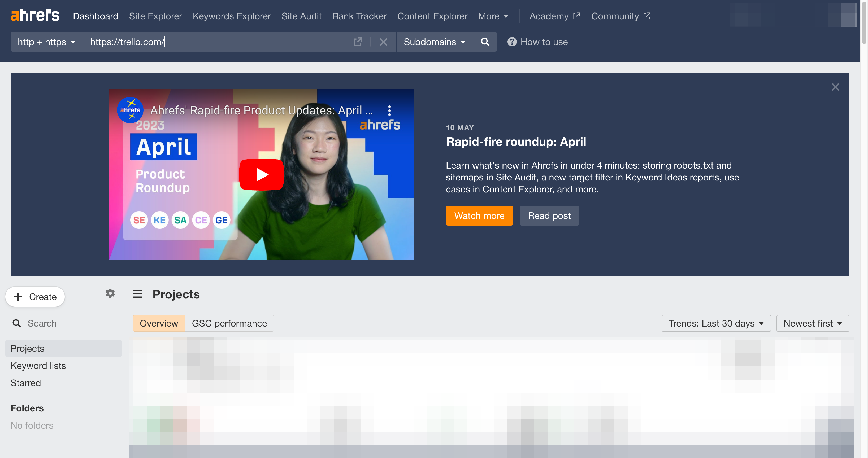Open Site Audit
The image size is (868, 458).
pyautogui.click(x=301, y=16)
